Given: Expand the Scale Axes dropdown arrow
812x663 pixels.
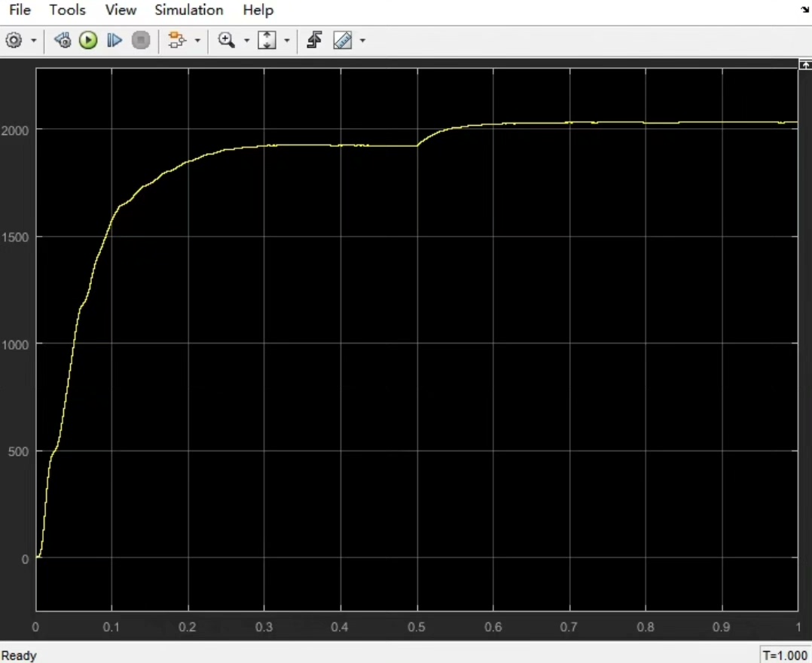Looking at the screenshot, I should [287, 41].
